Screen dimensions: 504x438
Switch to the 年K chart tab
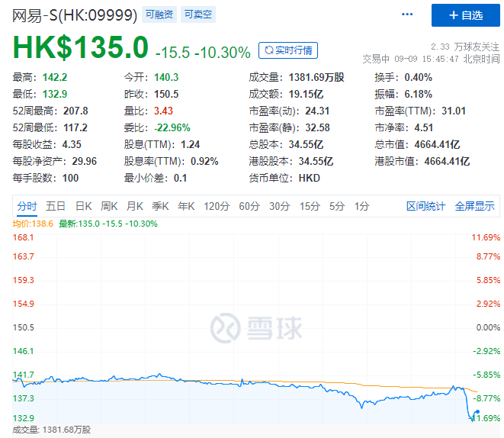[186, 206]
